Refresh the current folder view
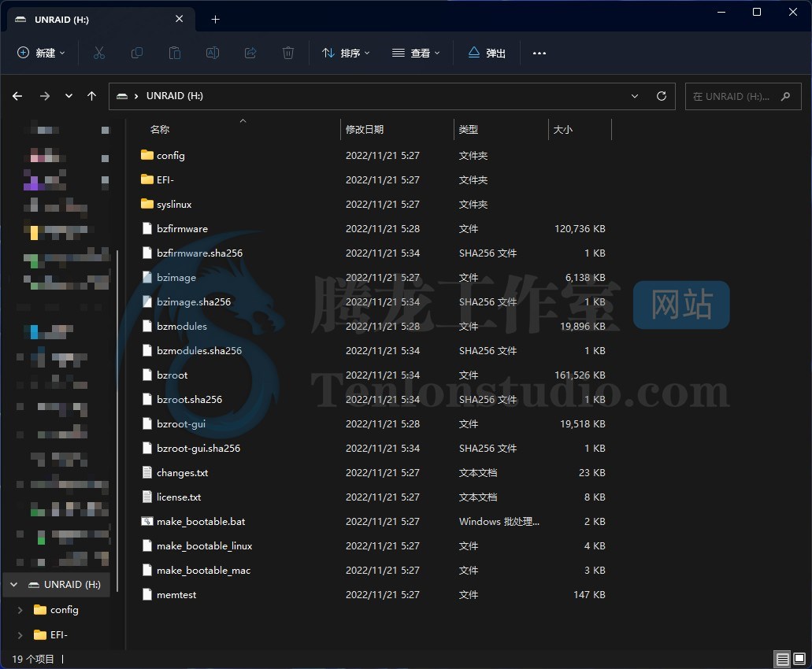Viewport: 812px width, 669px height. 662,96
